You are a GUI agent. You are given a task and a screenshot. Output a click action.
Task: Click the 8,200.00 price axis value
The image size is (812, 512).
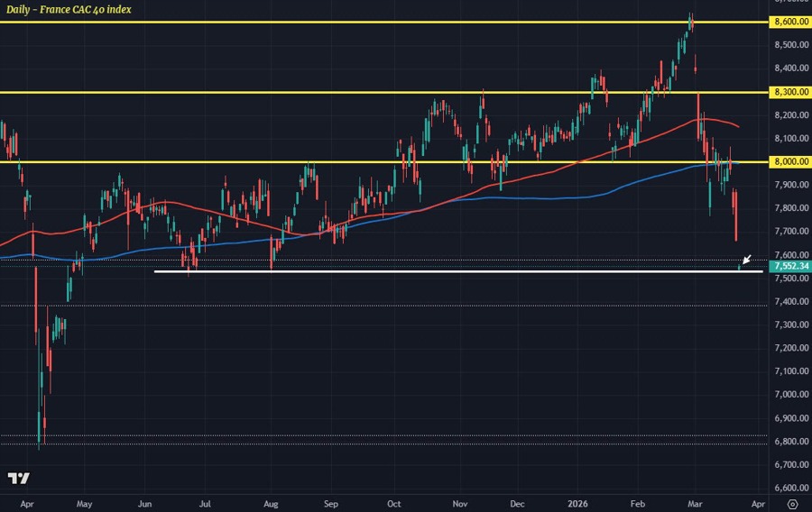791,114
